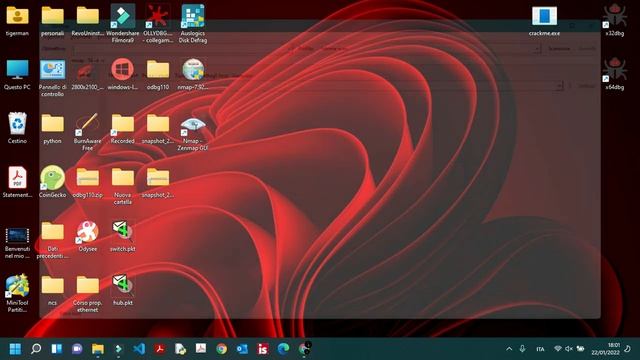640x360 pixels.
Task: Open the Corso prop. ethernet folder
Action: pos(88,285)
